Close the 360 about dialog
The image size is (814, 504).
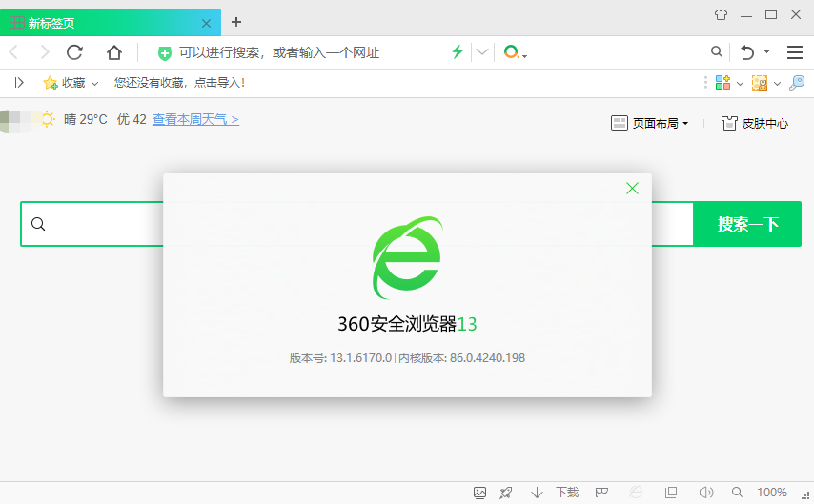tap(632, 189)
